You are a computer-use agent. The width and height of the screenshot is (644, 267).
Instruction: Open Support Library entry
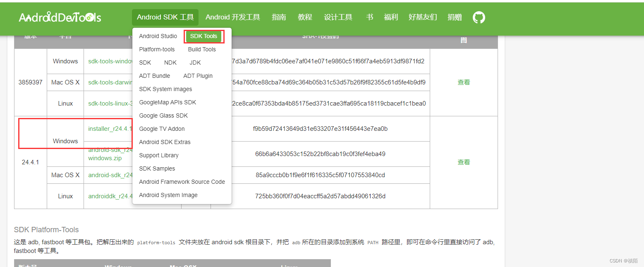pyautogui.click(x=159, y=155)
